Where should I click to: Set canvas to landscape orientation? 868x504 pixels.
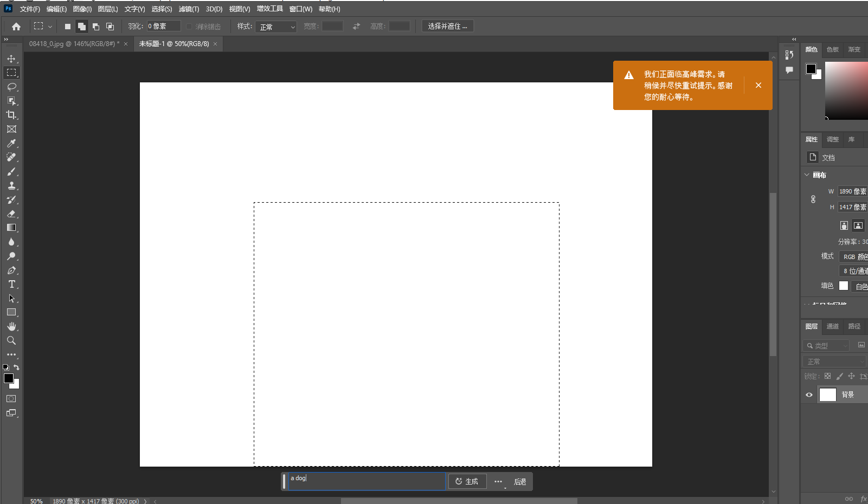[858, 225]
